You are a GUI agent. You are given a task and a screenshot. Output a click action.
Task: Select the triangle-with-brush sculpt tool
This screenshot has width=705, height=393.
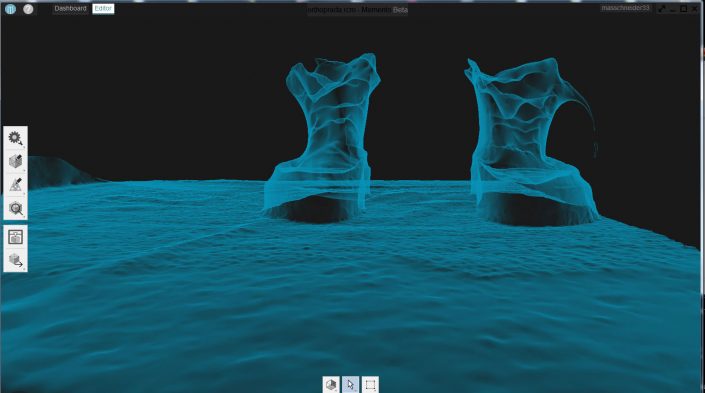tap(16, 185)
